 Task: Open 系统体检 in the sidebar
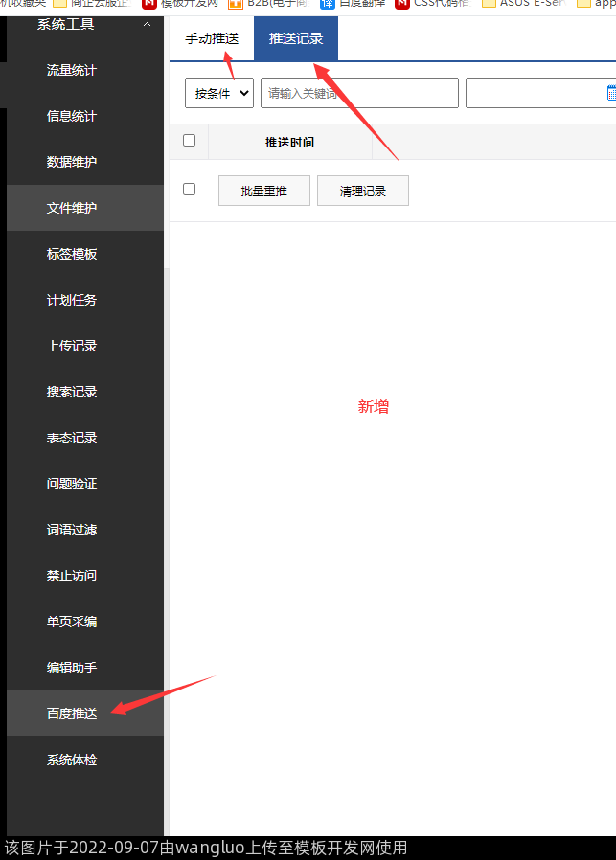72,759
